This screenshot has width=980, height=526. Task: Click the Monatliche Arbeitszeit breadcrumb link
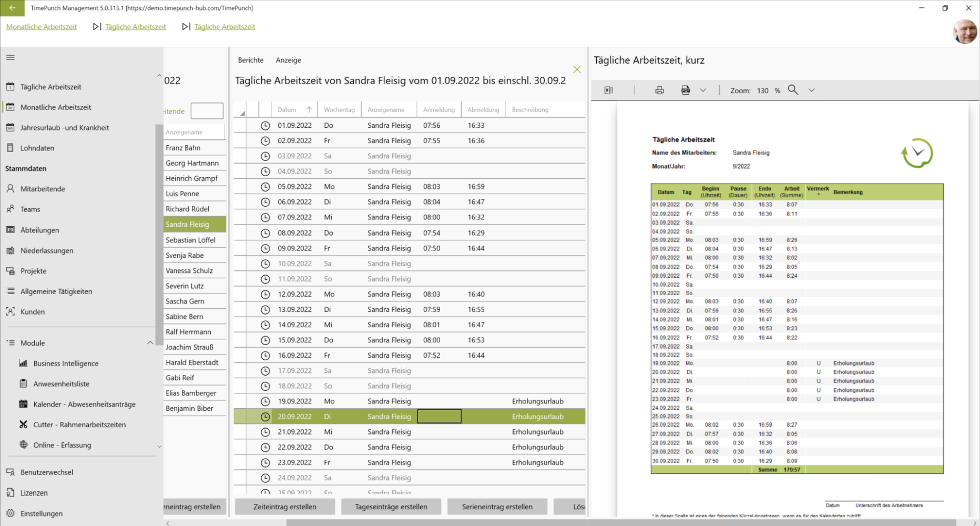(x=42, y=27)
